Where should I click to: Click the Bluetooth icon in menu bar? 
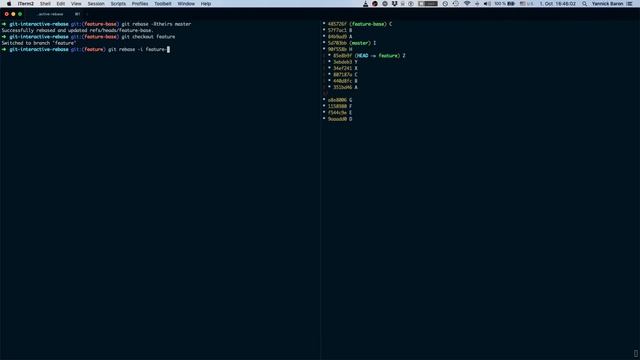tap(477, 4)
